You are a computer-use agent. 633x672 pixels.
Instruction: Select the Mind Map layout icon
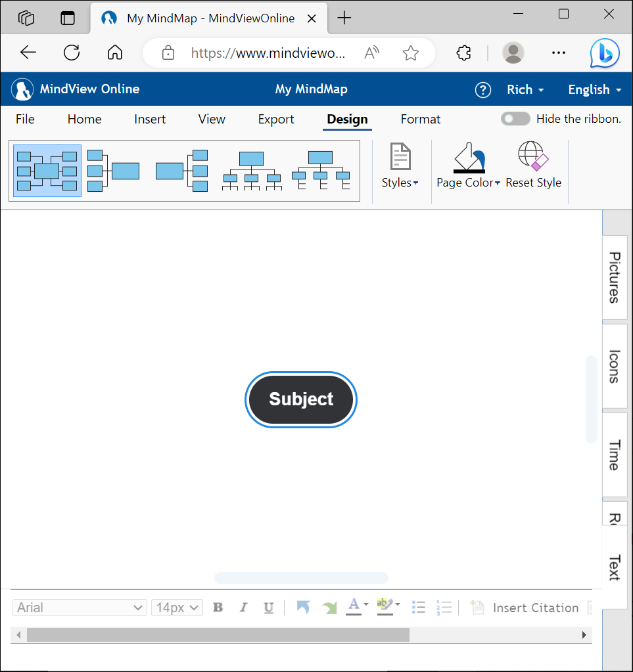(x=47, y=171)
